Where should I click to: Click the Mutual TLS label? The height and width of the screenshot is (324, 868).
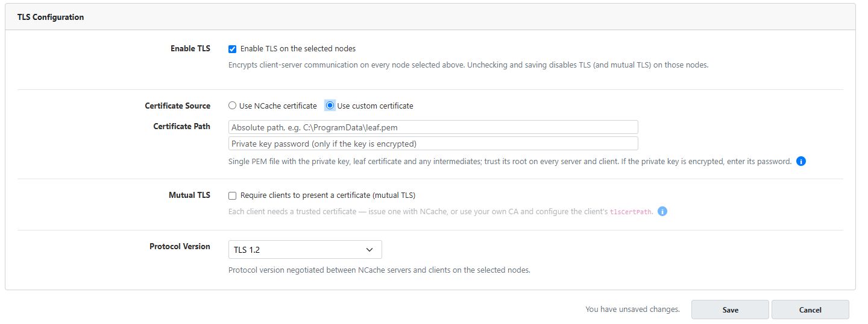(190, 195)
